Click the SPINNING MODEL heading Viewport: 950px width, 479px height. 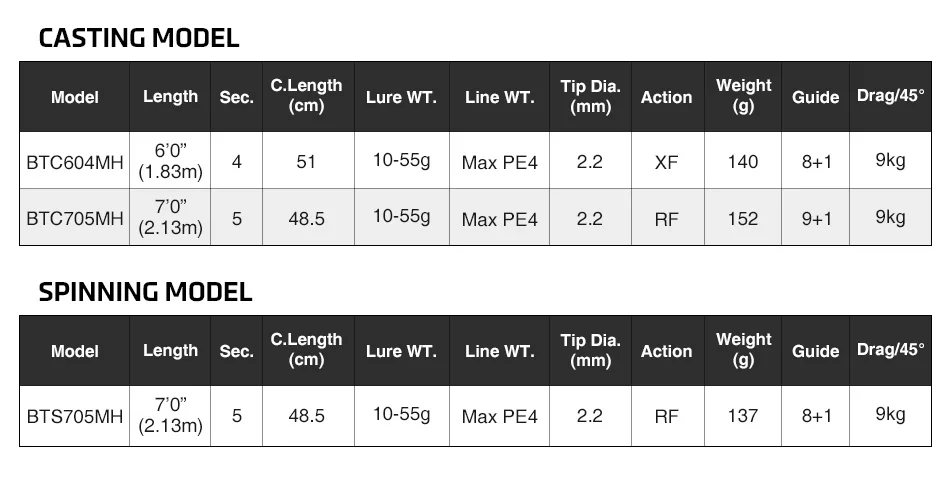145,292
